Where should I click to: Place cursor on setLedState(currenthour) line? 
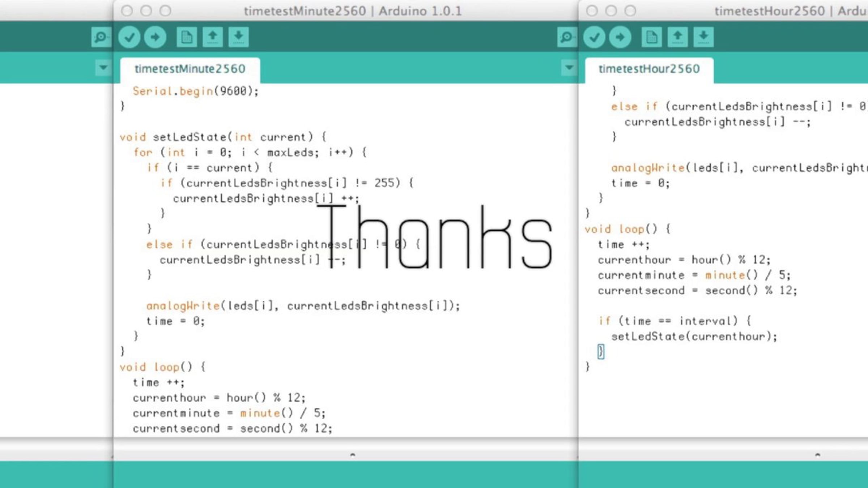(x=694, y=337)
